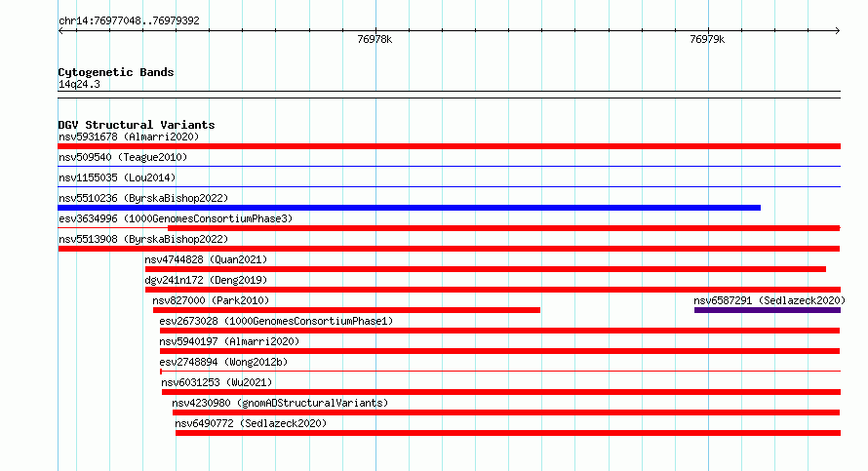Select the Cytogenetic Bands track title
This screenshot has height=471, width=868.
116,72
